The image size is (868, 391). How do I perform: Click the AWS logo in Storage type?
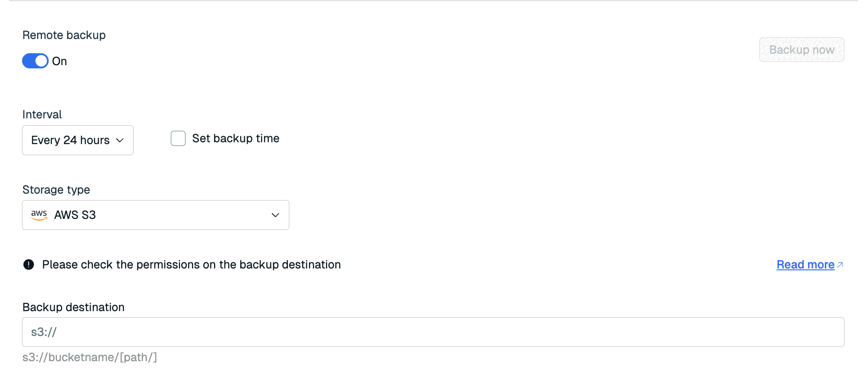click(x=39, y=215)
